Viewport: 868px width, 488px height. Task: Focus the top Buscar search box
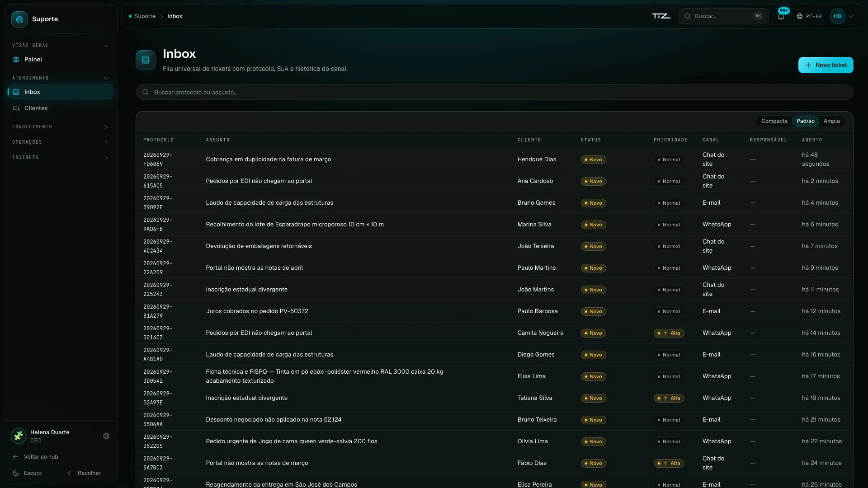723,16
